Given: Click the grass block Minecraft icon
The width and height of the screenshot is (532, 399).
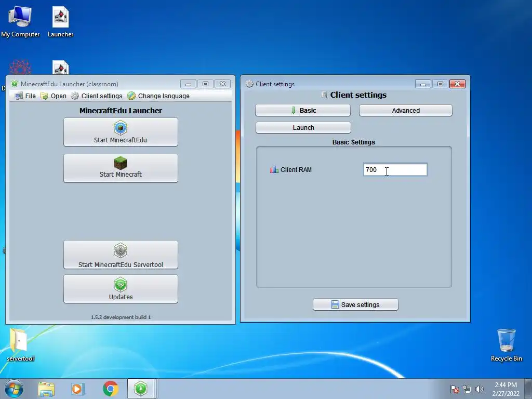Looking at the screenshot, I should point(121,163).
